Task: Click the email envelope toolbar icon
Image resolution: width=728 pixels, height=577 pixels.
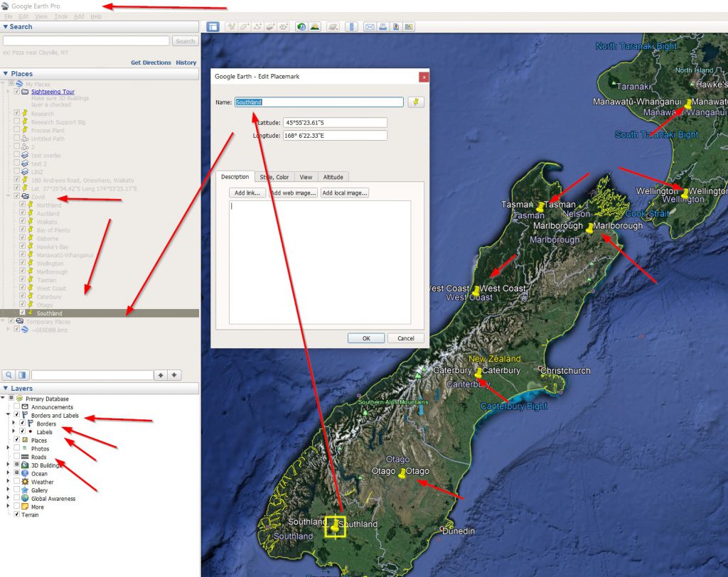Action: (369, 26)
